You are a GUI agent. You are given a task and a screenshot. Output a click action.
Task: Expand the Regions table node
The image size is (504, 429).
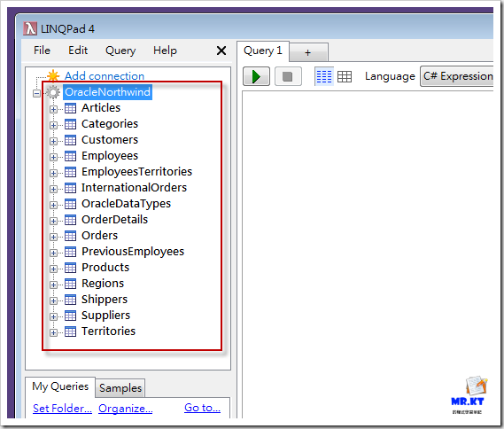coord(54,285)
